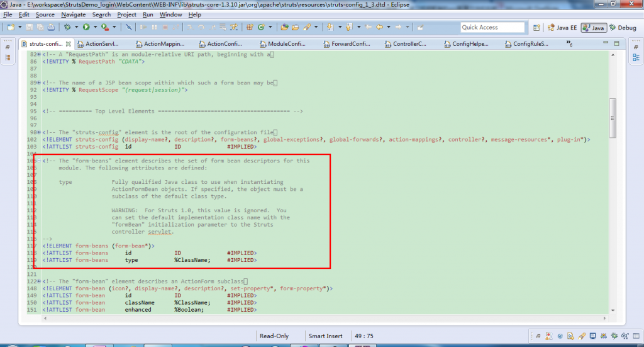Open the Back history dropdown arrow

(389, 27)
